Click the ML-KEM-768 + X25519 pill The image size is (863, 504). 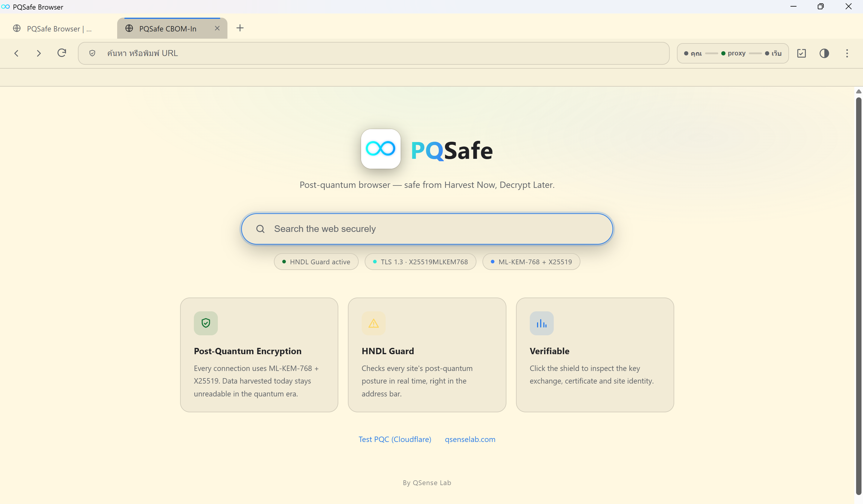pos(531,262)
